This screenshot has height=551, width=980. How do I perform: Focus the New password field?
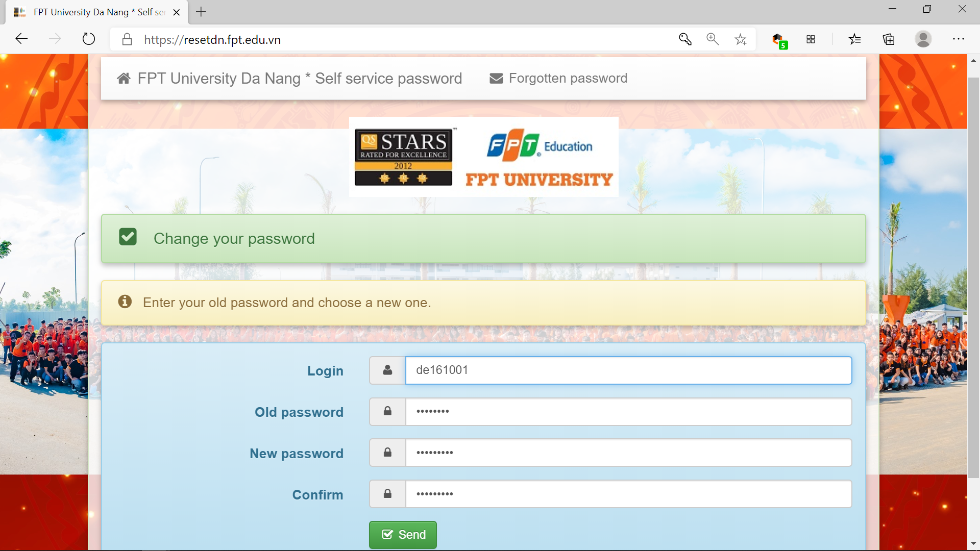coord(628,453)
